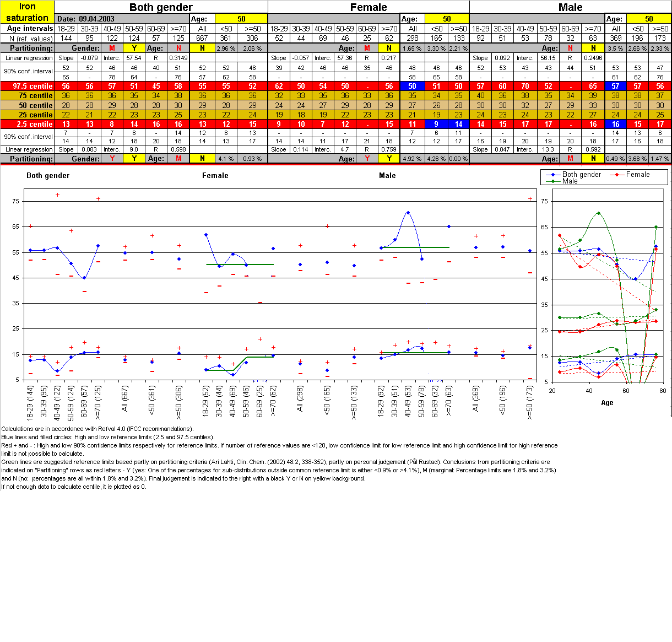
Task: Click the 3.30 % partitioning cell
Action: [436, 48]
